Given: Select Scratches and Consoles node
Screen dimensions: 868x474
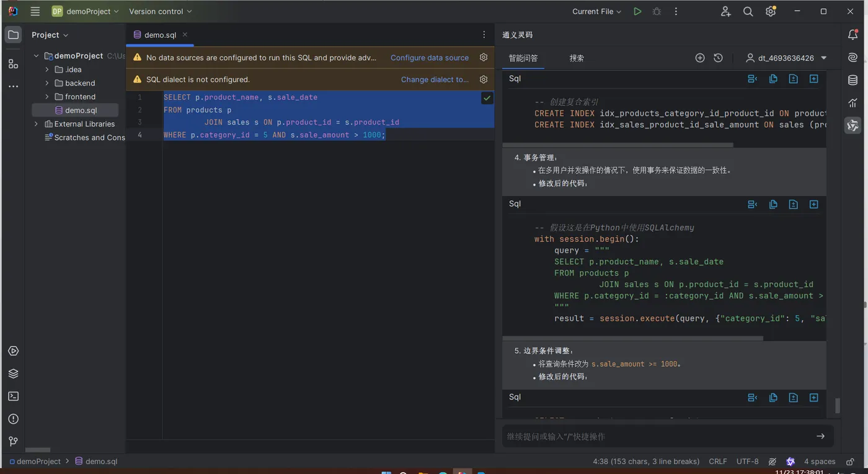Looking at the screenshot, I should (85, 138).
